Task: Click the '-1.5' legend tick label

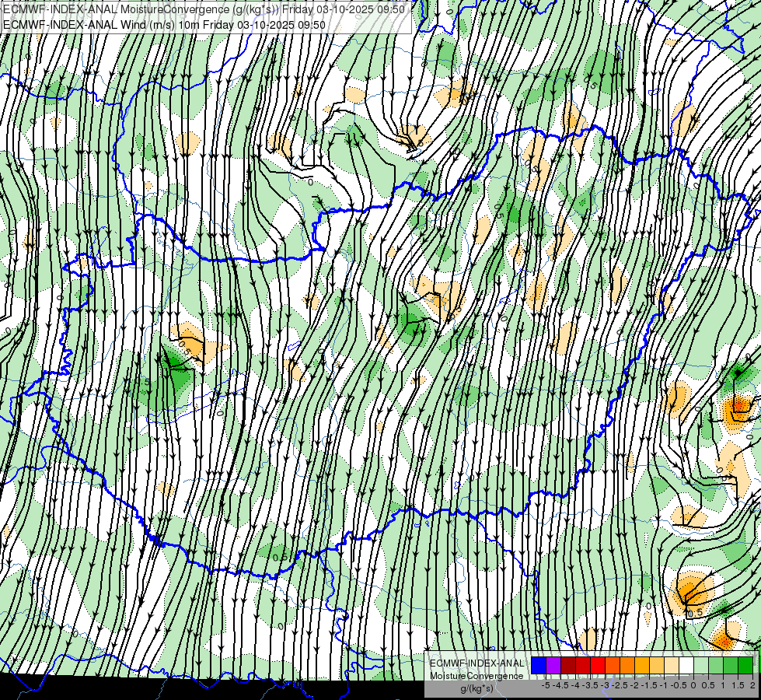Action: (x=650, y=685)
